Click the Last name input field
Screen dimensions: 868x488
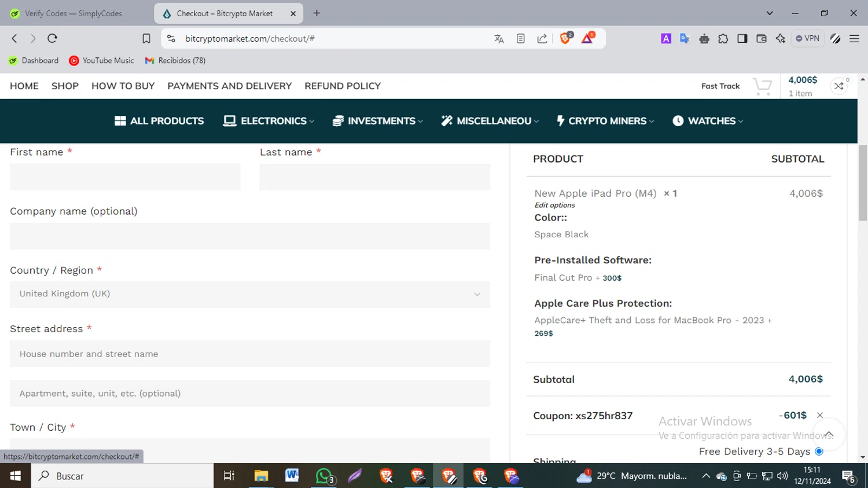point(375,177)
